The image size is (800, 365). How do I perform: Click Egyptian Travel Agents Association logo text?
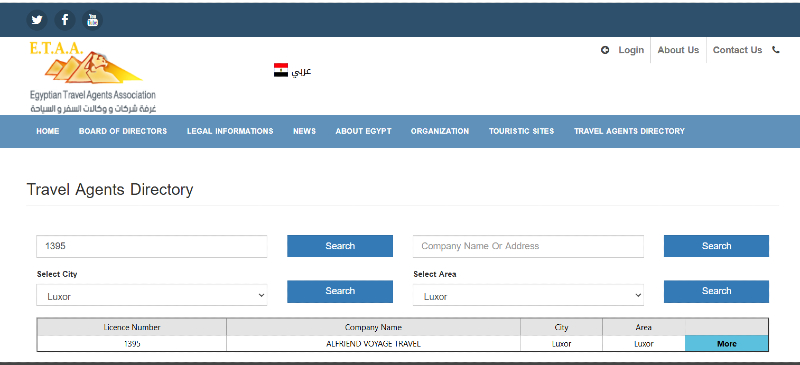(x=93, y=95)
